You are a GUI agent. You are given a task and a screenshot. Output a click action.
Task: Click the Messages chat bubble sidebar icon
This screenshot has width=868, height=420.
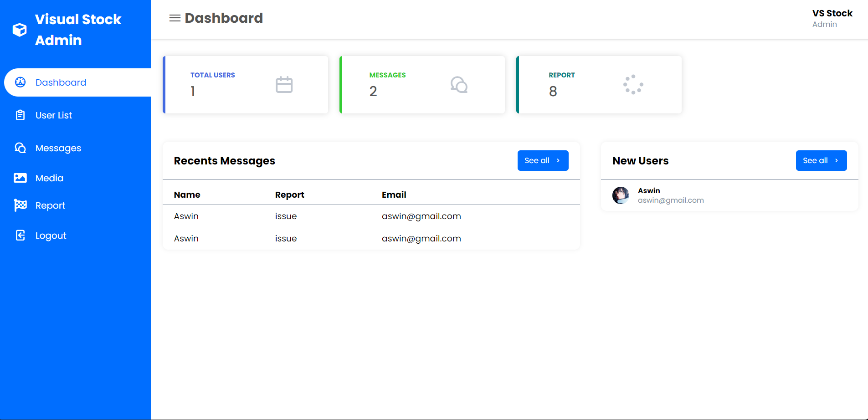tap(21, 148)
